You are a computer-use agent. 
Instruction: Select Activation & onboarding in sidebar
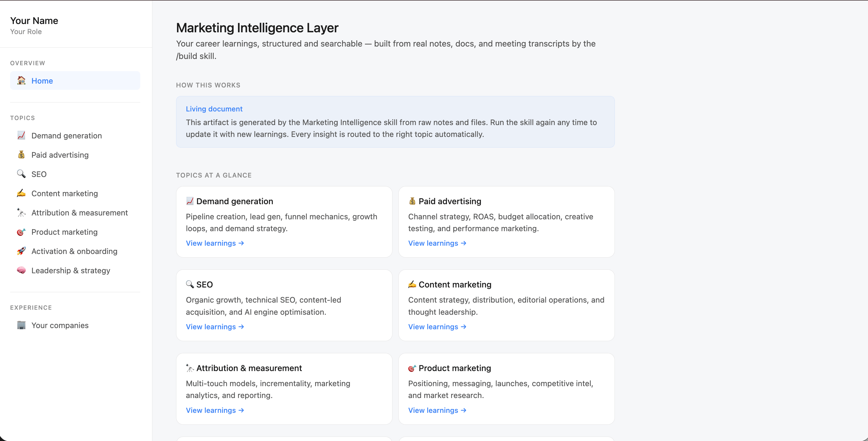click(x=75, y=251)
